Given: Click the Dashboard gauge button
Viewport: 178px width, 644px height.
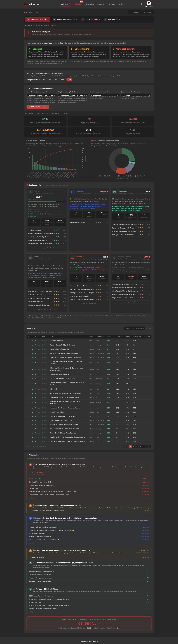Looking at the screenshot, I should (x=135, y=12).
